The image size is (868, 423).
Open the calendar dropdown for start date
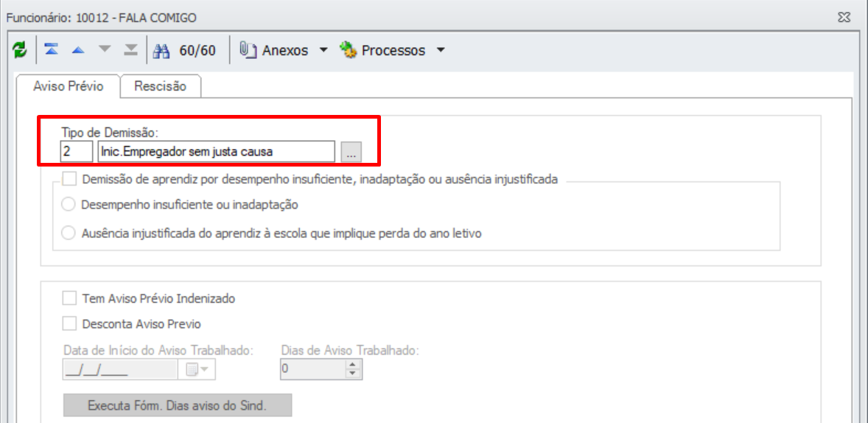point(197,370)
